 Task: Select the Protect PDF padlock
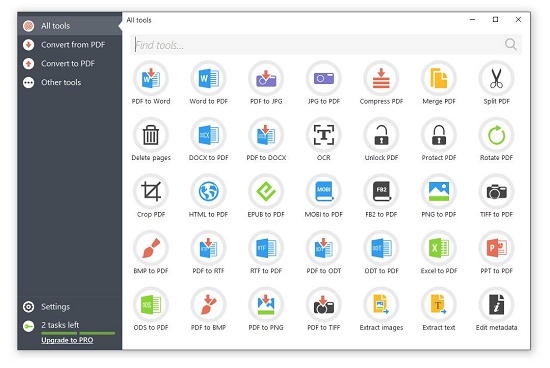pos(439,135)
